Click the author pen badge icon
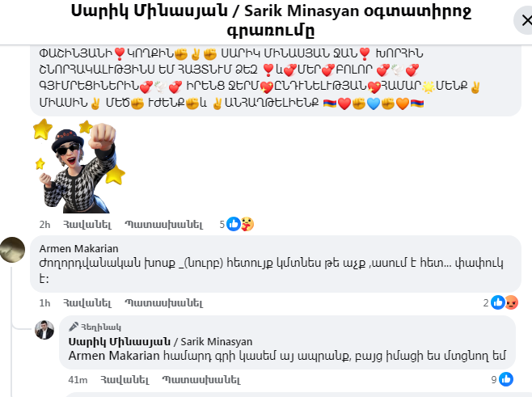 74,327
